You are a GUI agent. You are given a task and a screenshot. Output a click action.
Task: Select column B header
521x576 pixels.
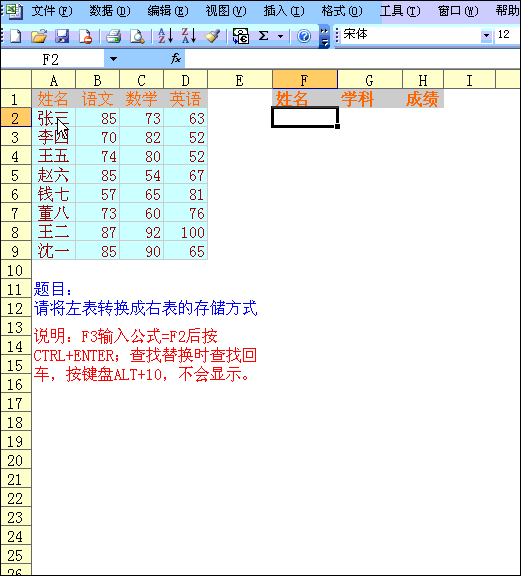tap(97, 80)
